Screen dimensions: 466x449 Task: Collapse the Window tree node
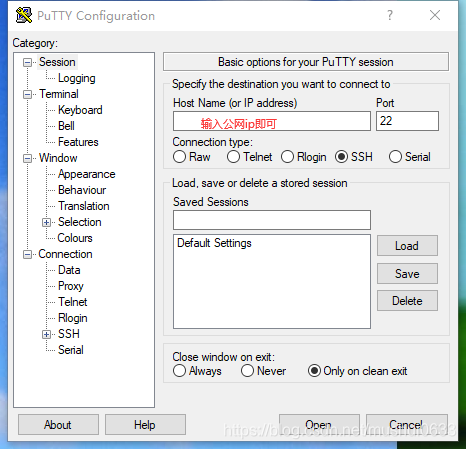click(x=27, y=158)
